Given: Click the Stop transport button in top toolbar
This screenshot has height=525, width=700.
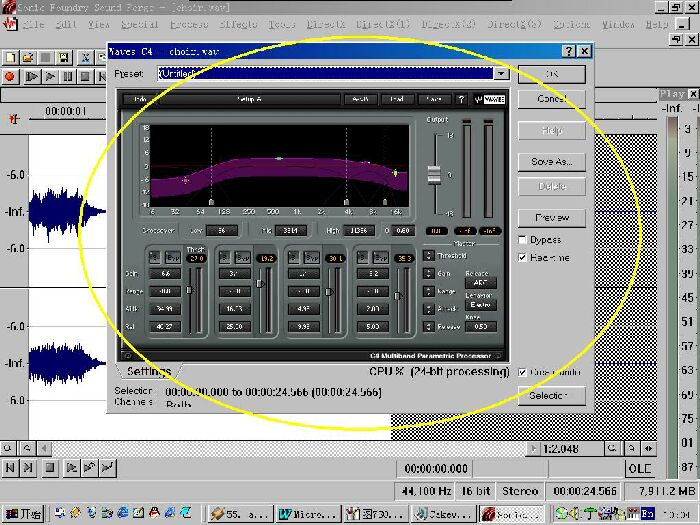Looking at the screenshot, I should (x=85, y=76).
